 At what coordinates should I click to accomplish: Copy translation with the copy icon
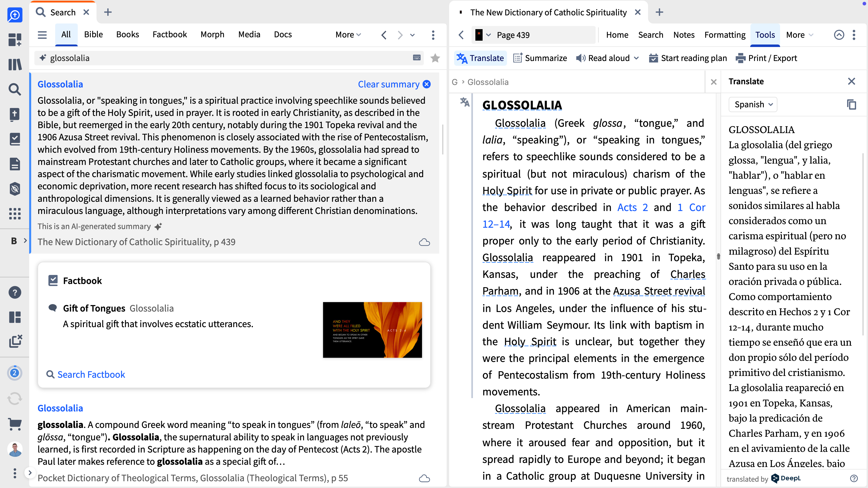click(x=851, y=104)
